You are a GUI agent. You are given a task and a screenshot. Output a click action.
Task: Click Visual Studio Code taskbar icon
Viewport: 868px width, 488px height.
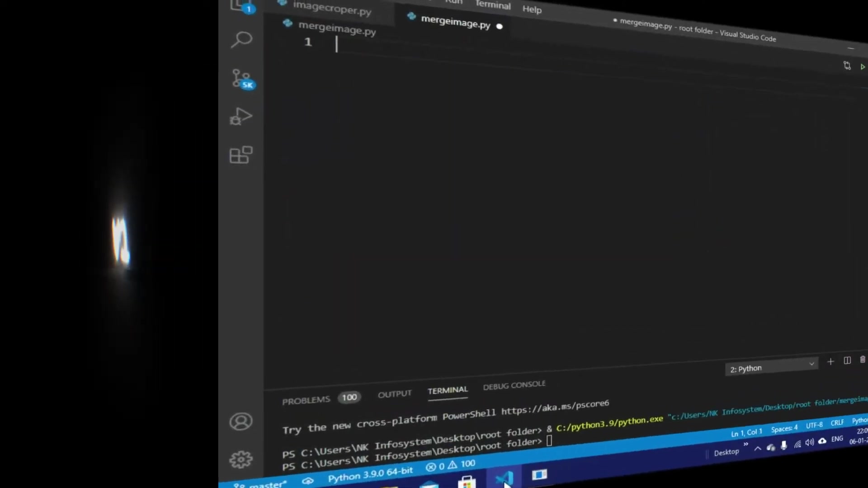click(504, 479)
